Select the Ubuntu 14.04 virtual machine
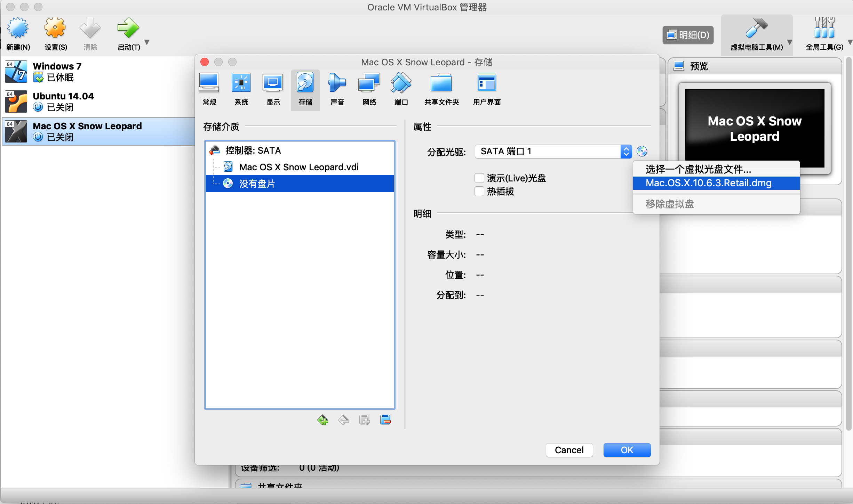Image resolution: width=853 pixels, height=504 pixels. click(x=98, y=101)
